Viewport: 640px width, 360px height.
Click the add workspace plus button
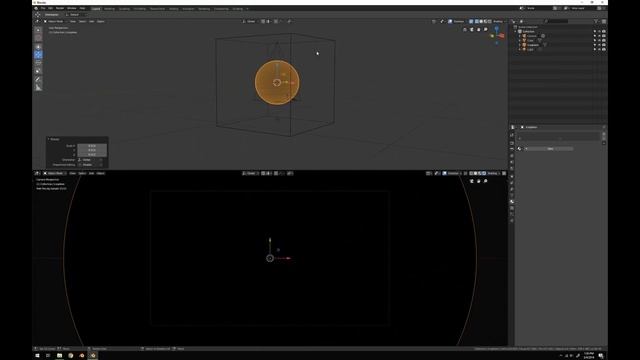247,9
